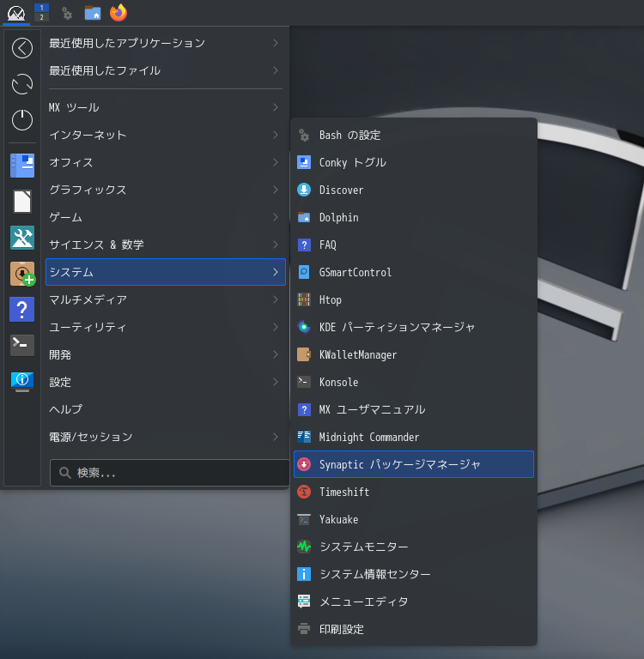Image resolution: width=644 pixels, height=659 pixels.
Task: Open the system info monitor favorite icon
Action: (x=22, y=381)
